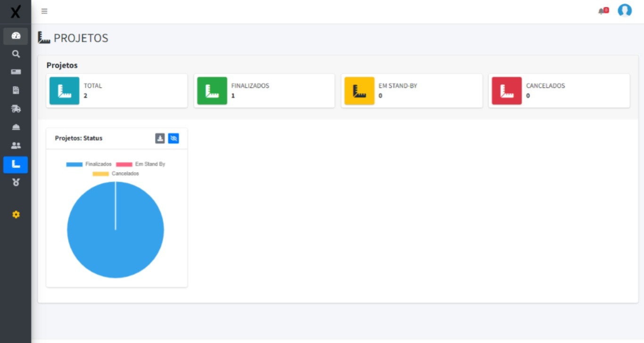Open the yellow settings gear icon
This screenshot has height=343, width=644.
(x=16, y=215)
